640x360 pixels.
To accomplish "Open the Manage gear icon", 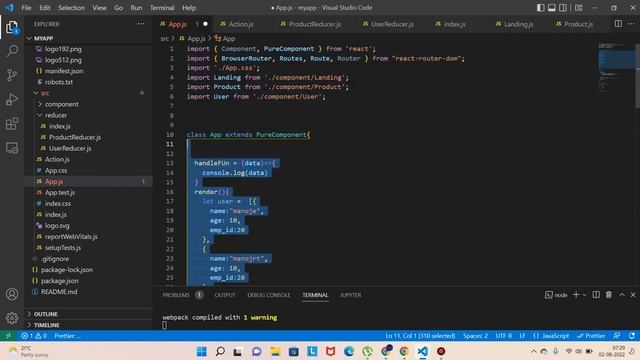I will pos(12,318).
